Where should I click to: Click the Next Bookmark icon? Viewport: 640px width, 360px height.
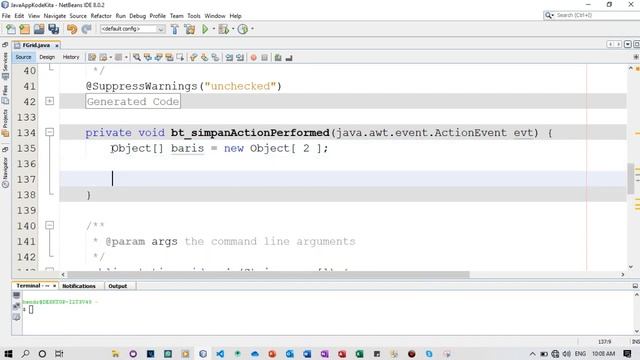[x=204, y=58]
